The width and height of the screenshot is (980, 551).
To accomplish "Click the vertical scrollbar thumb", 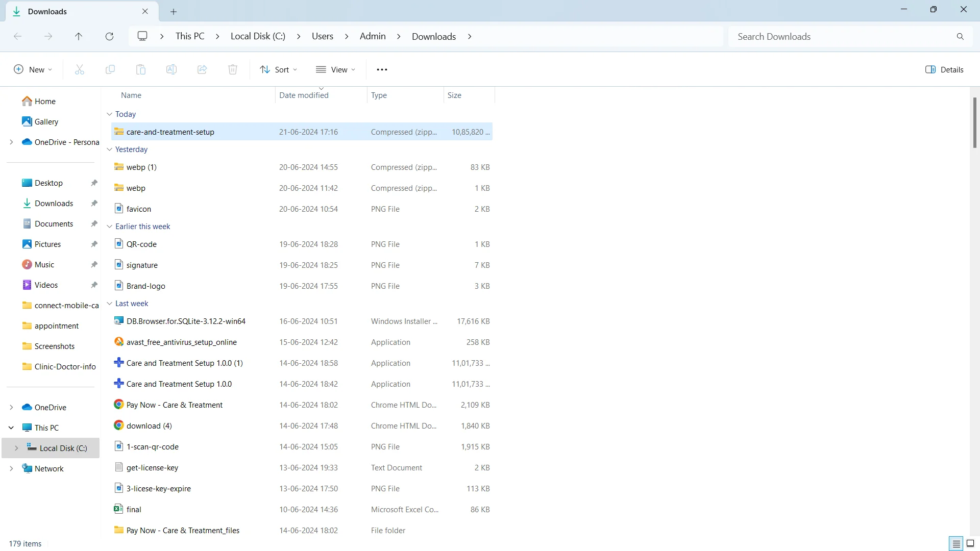I will [x=974, y=122].
